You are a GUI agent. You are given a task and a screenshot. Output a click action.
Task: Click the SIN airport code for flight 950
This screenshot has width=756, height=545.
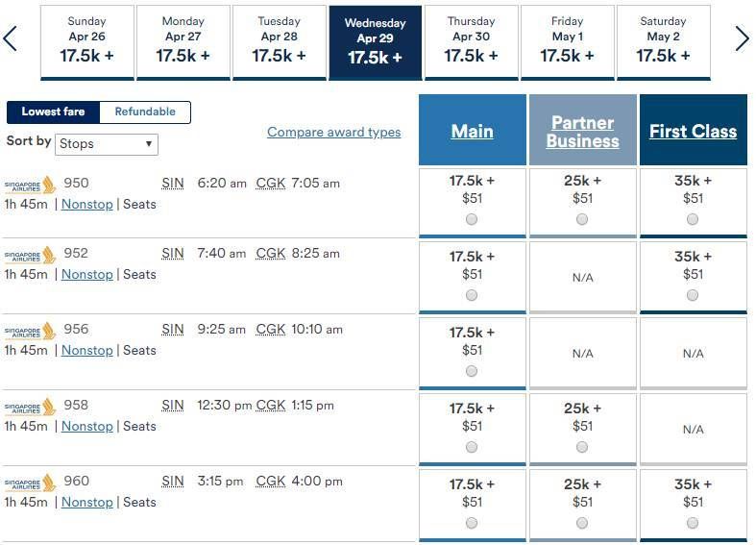click(173, 184)
